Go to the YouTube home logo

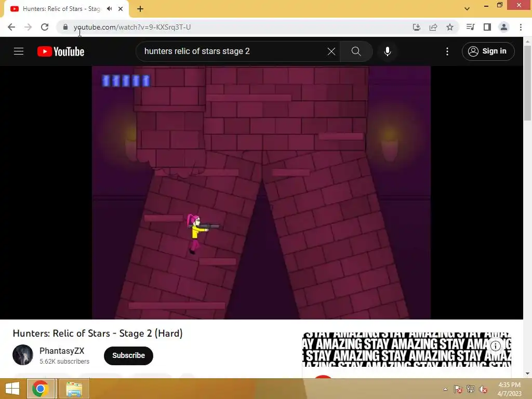61,51
